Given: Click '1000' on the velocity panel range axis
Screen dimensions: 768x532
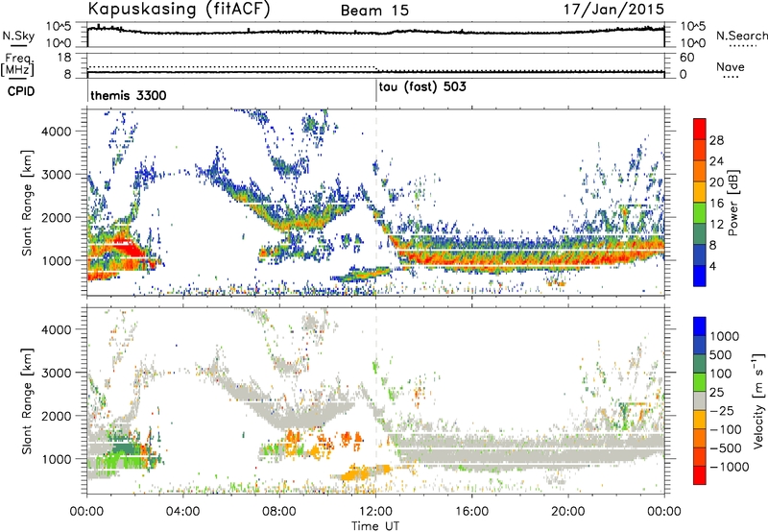Looking at the screenshot, I should pyautogui.click(x=57, y=459).
